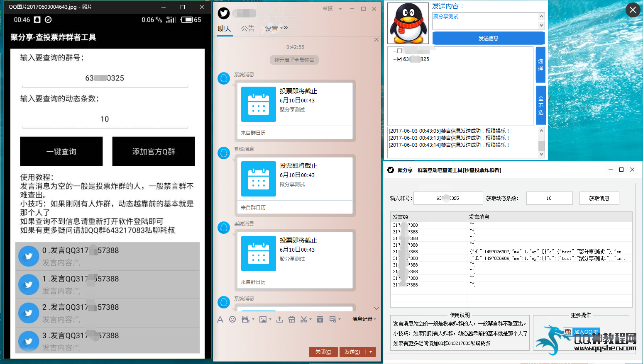
Task: Click the check-circle icon in phone status bar
Action: 48,19
